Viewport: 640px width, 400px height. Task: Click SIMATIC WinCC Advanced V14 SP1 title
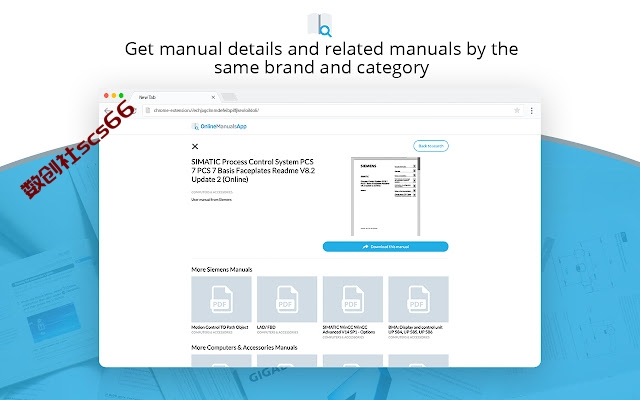[349, 330]
